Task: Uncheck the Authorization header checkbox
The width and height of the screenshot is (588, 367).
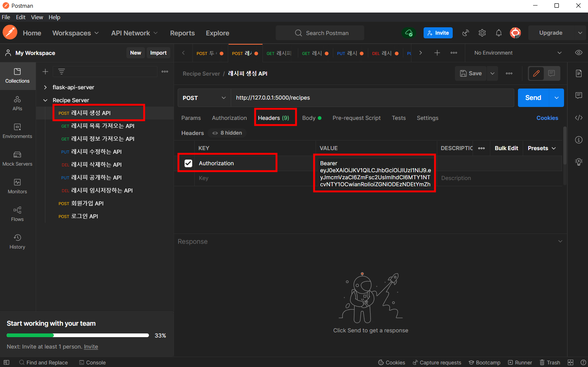Action: pos(188,163)
